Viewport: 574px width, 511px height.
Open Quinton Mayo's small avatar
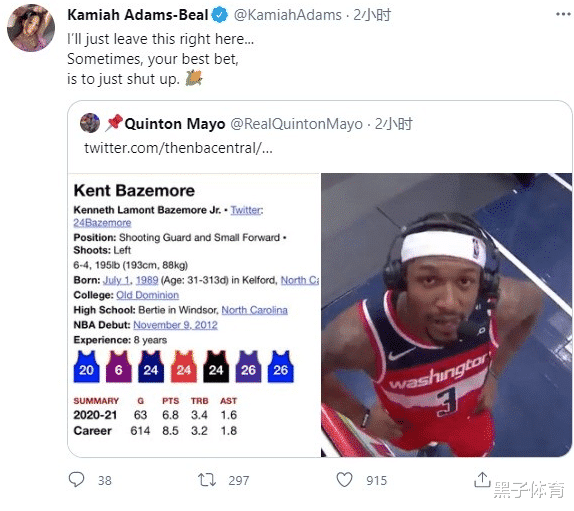pyautogui.click(x=90, y=123)
